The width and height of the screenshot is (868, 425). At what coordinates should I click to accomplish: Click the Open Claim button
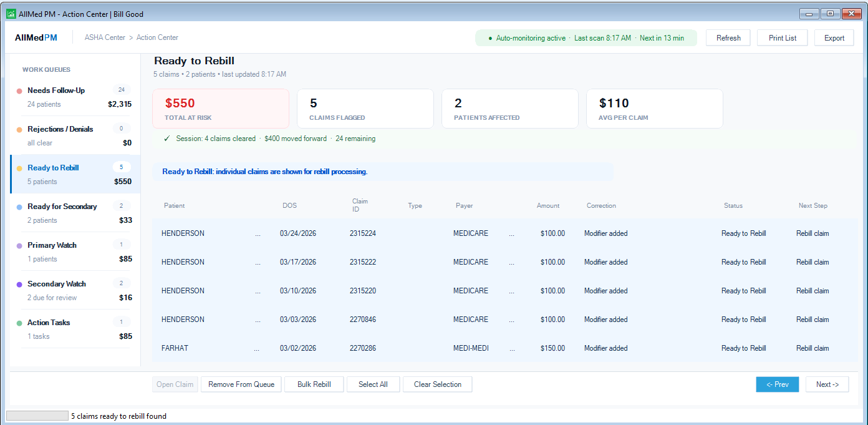pyautogui.click(x=175, y=384)
